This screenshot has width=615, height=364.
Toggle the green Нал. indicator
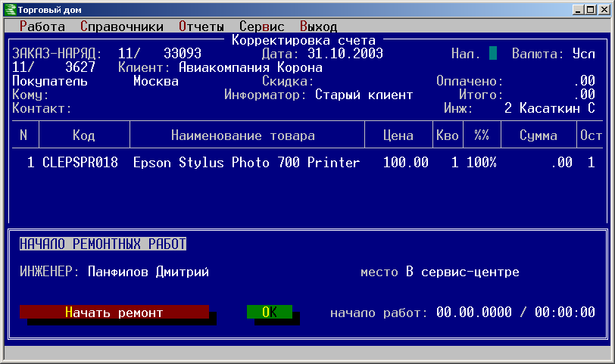tap(493, 53)
